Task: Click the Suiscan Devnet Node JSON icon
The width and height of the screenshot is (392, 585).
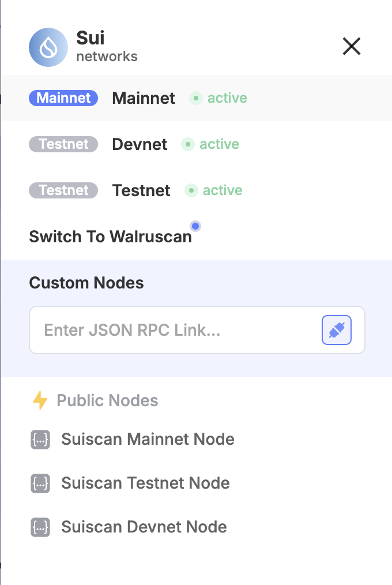Action: click(40, 527)
